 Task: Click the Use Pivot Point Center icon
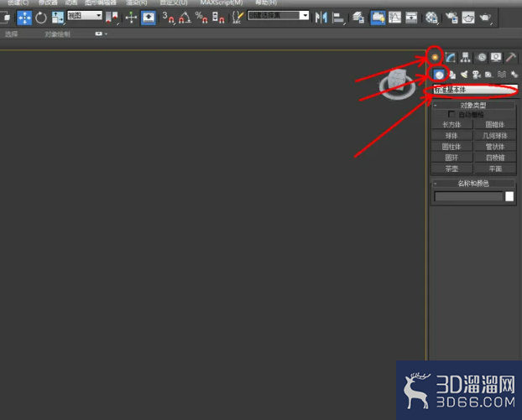(x=112, y=18)
